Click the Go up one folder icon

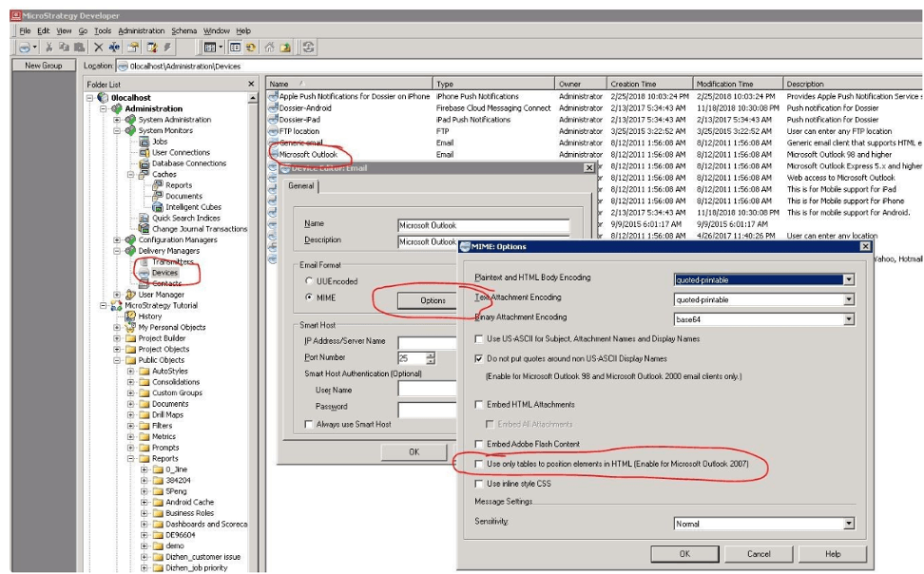point(284,48)
